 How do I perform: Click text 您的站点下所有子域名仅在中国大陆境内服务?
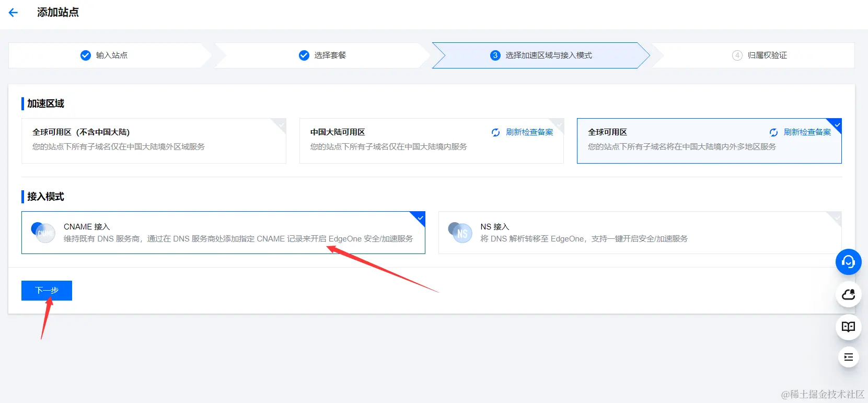(389, 147)
